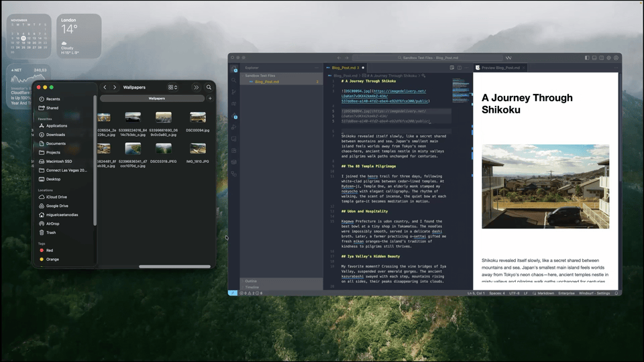The image size is (644, 362).
Task: Open the Search icon in the editor activity bar
Action: coord(233,80)
